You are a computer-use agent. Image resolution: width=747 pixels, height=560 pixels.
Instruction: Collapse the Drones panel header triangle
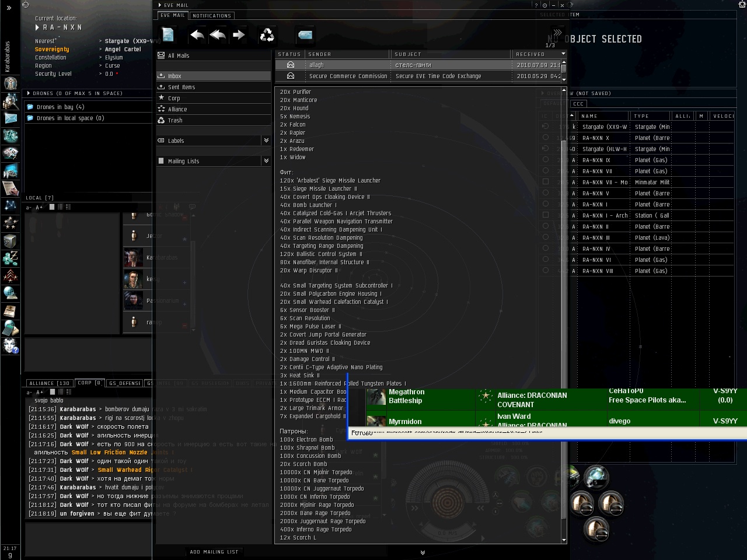point(29,93)
